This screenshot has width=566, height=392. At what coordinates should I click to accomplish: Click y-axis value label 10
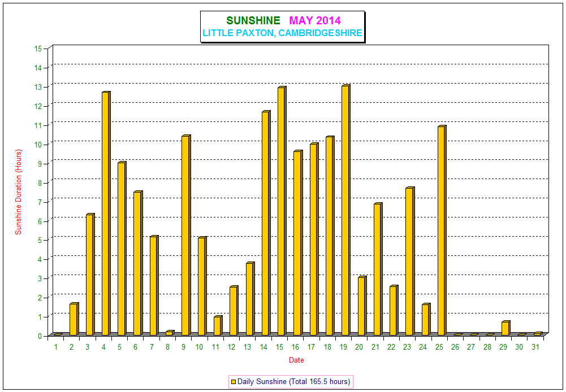click(x=38, y=145)
